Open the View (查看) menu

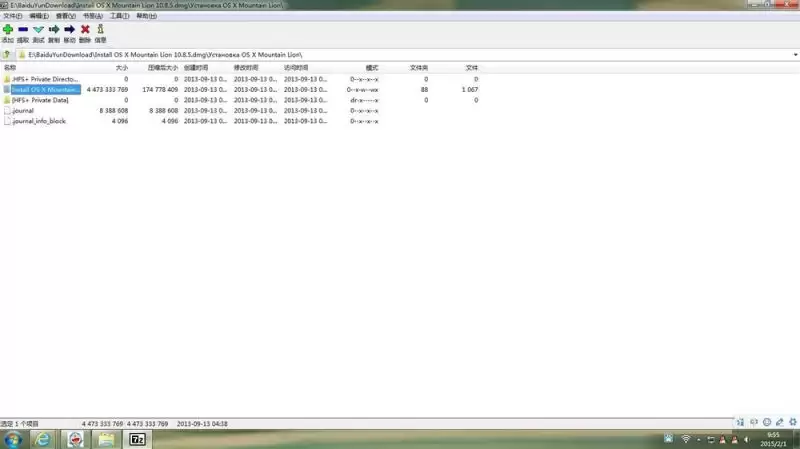tap(65, 16)
